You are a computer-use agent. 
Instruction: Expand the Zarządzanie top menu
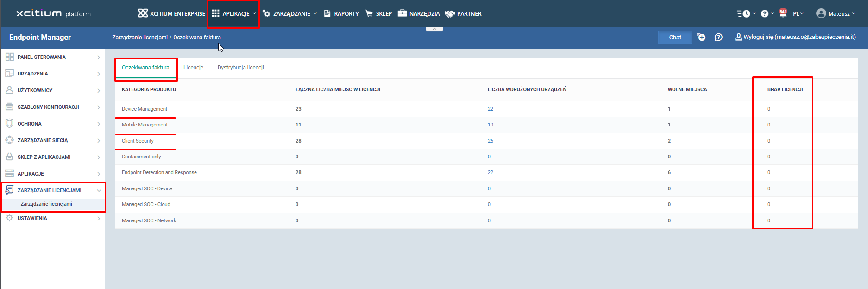[290, 14]
